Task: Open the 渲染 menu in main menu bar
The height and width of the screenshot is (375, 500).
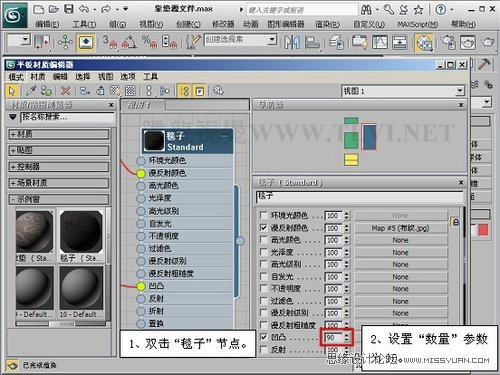Action: 328,24
